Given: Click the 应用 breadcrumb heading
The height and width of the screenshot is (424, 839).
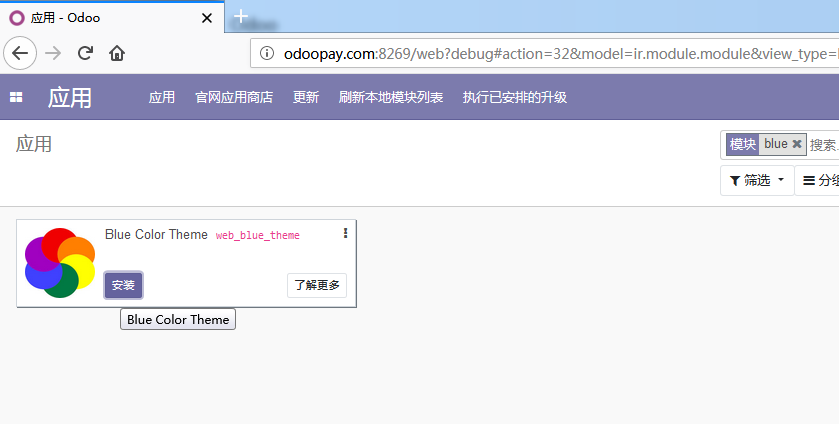Looking at the screenshot, I should [x=34, y=144].
